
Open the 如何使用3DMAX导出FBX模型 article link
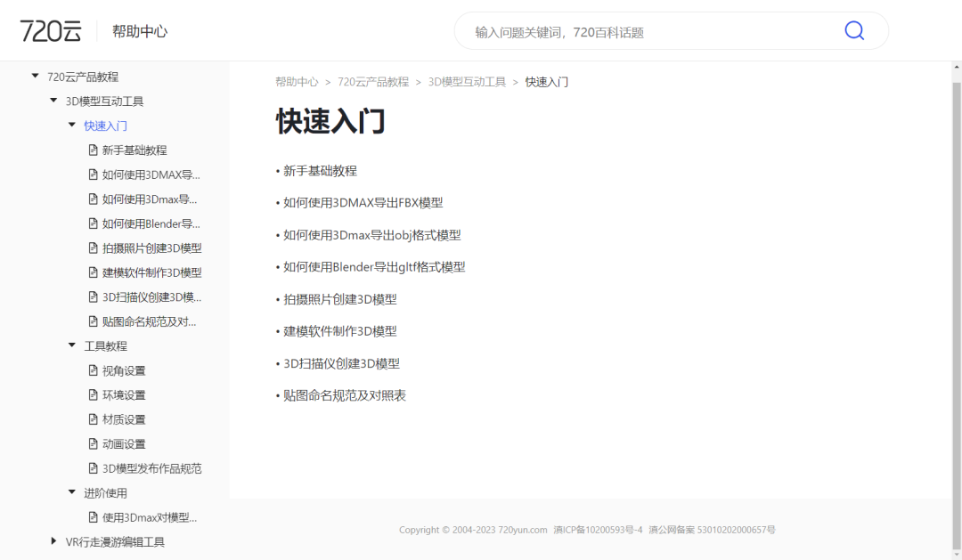click(x=363, y=203)
